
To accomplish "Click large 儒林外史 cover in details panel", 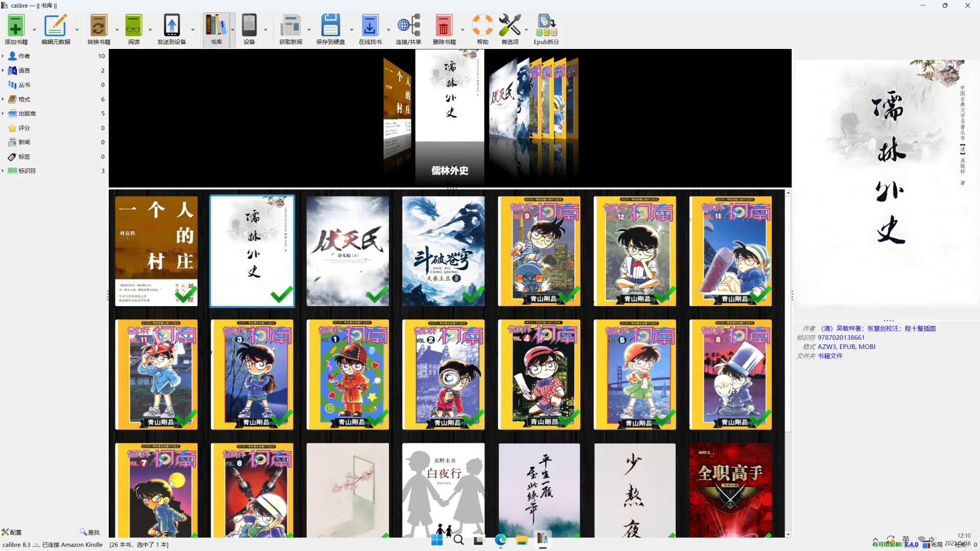I will coord(887,184).
